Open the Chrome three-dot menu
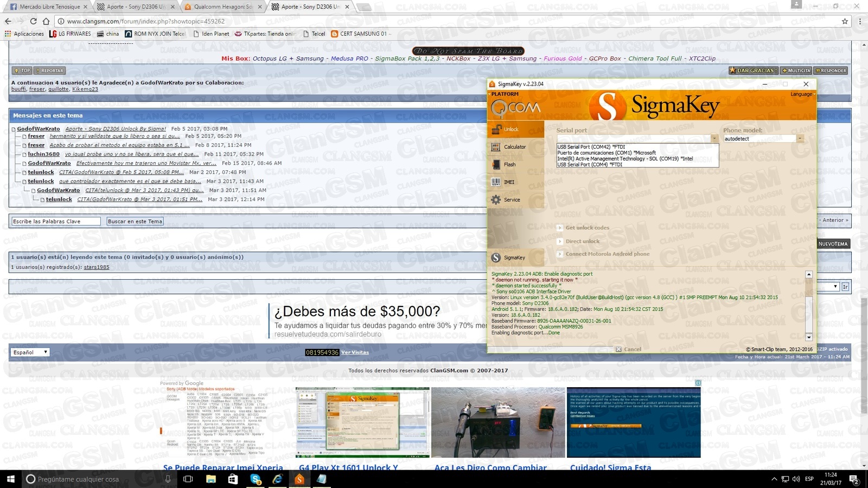Image resolution: width=868 pixels, height=488 pixels. click(860, 21)
